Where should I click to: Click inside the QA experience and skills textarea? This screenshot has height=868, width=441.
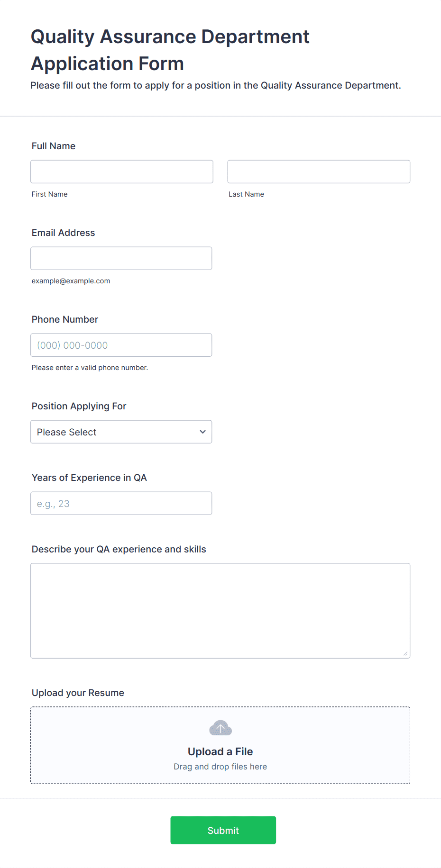[x=220, y=611]
